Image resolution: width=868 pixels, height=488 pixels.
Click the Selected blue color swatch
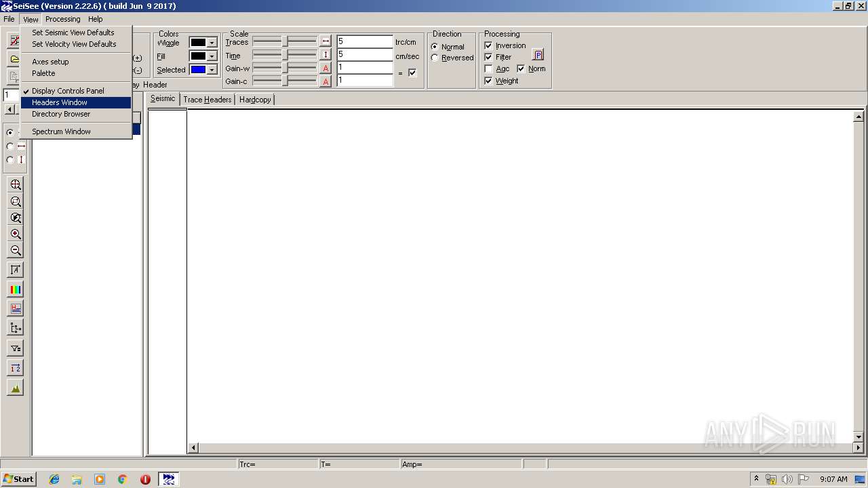pos(198,70)
